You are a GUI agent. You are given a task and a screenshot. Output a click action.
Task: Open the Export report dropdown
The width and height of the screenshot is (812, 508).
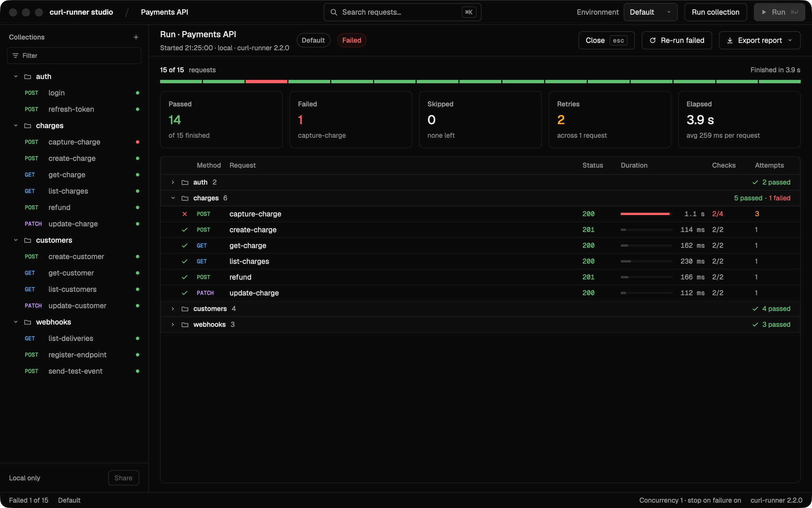coord(760,40)
